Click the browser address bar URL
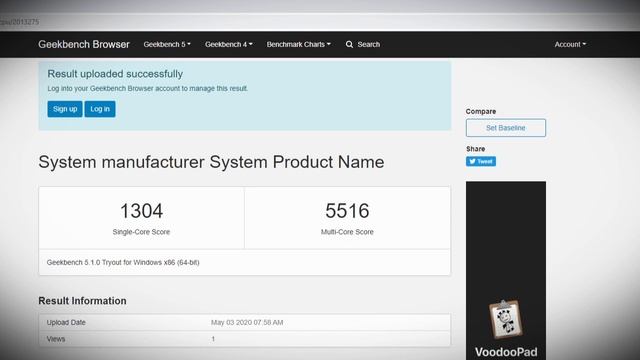The width and height of the screenshot is (640, 360). click(20, 22)
